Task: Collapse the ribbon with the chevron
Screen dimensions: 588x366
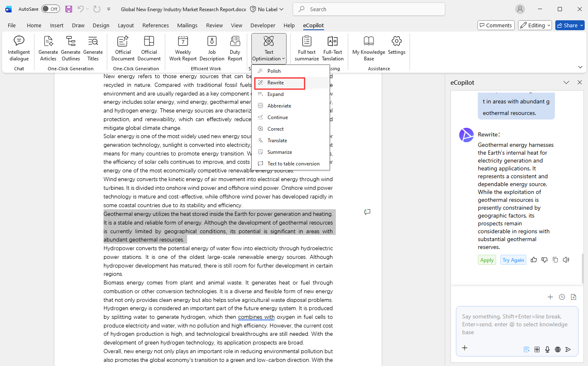Action: [580, 67]
